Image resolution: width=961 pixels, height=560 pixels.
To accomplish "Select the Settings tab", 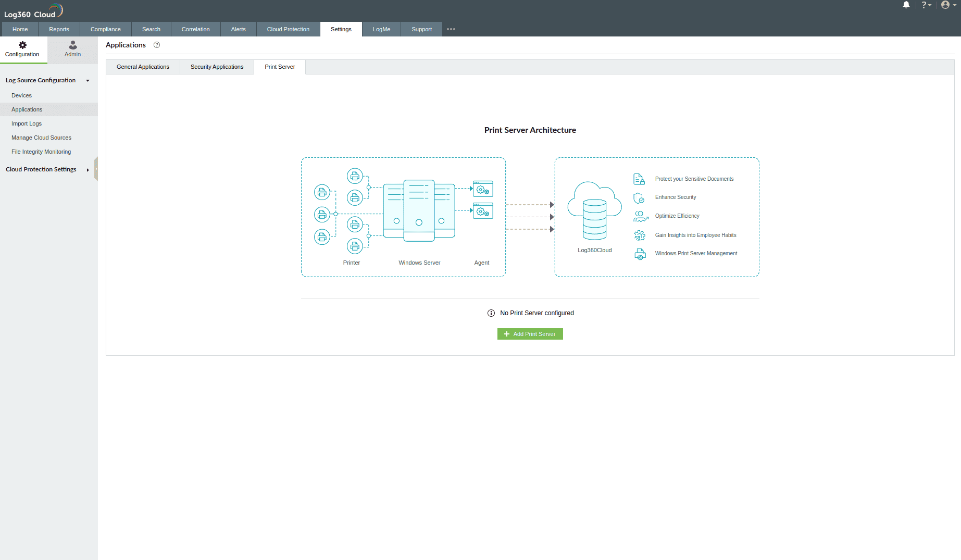I will click(341, 29).
